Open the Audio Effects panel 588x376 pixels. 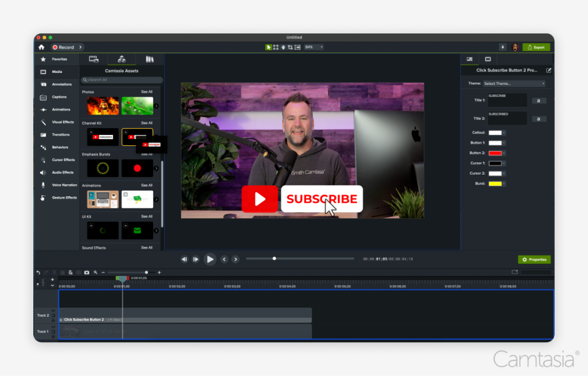click(56, 172)
